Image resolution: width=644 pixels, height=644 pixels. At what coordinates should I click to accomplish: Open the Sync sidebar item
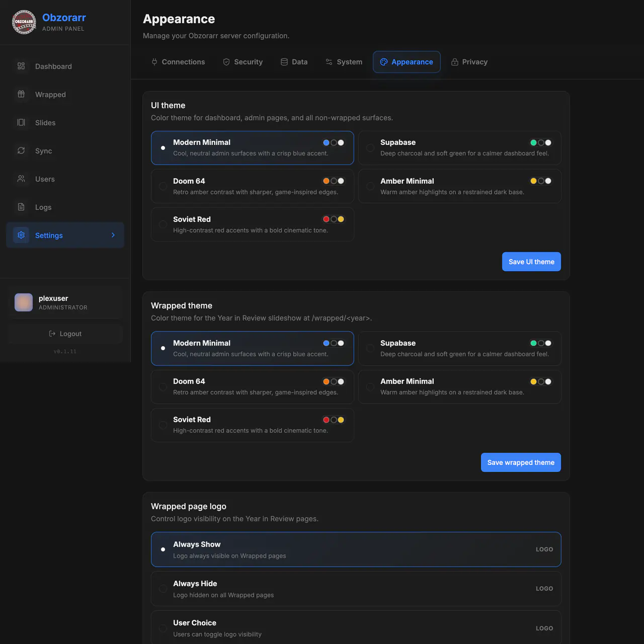pyautogui.click(x=65, y=150)
